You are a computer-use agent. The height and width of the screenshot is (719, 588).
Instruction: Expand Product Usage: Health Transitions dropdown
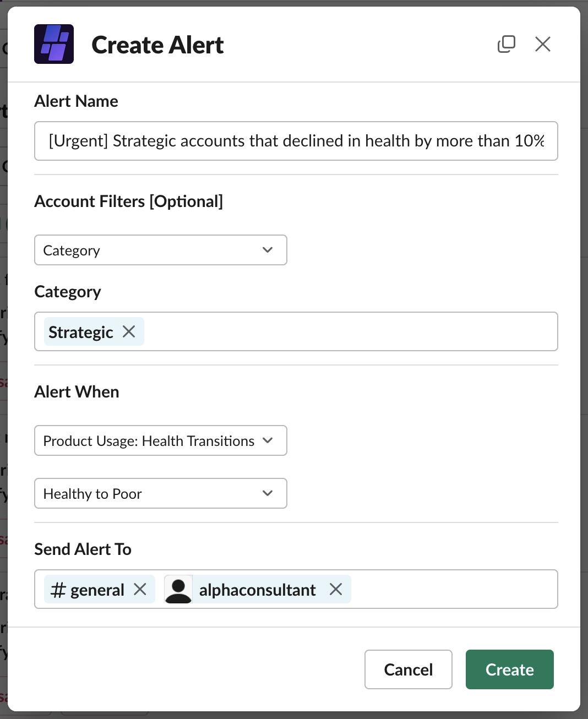pos(160,440)
